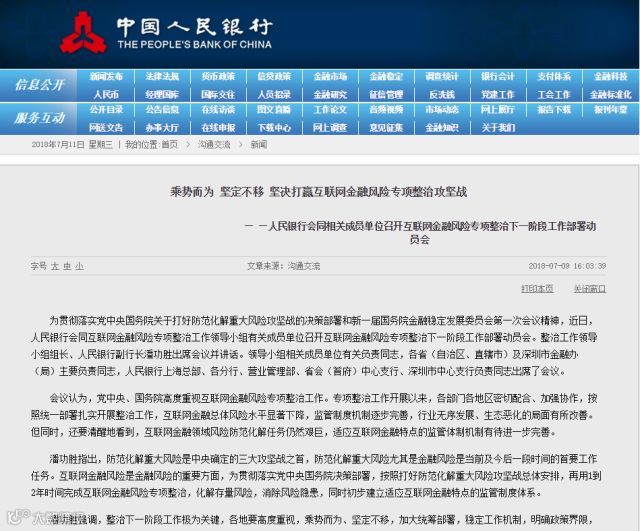
Task: Click the 报告下载 nav link
Action: [554, 109]
